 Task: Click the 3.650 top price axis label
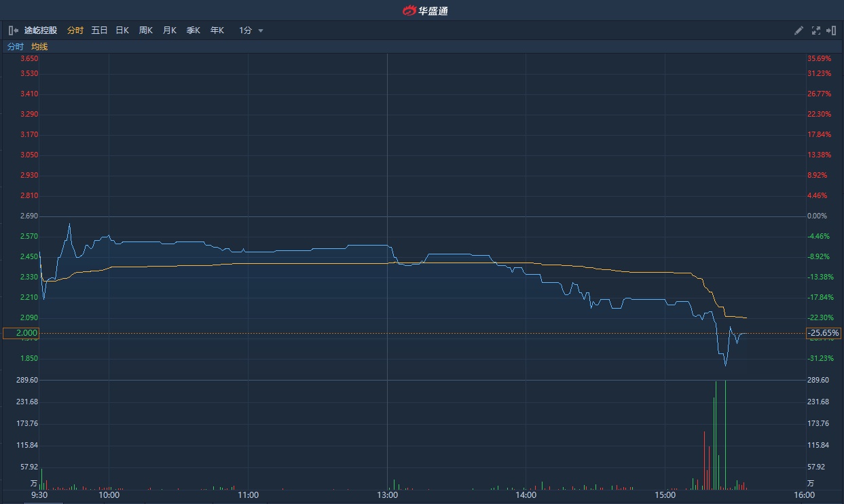point(29,58)
